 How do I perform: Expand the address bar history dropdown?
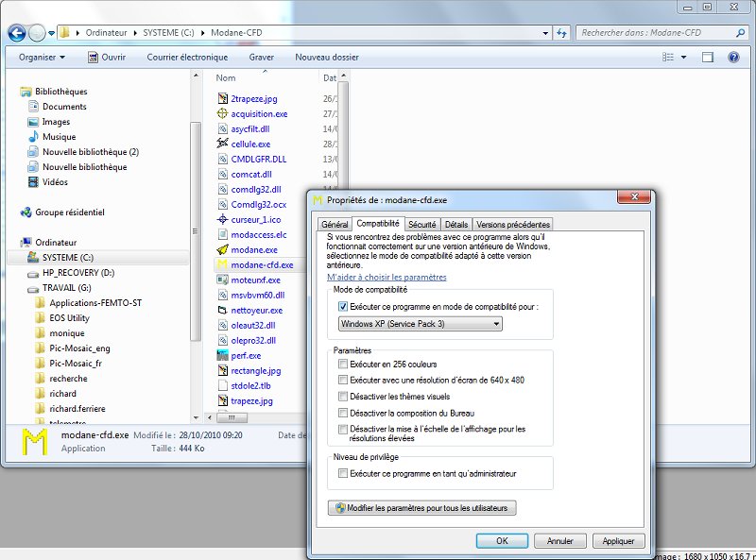coord(545,33)
